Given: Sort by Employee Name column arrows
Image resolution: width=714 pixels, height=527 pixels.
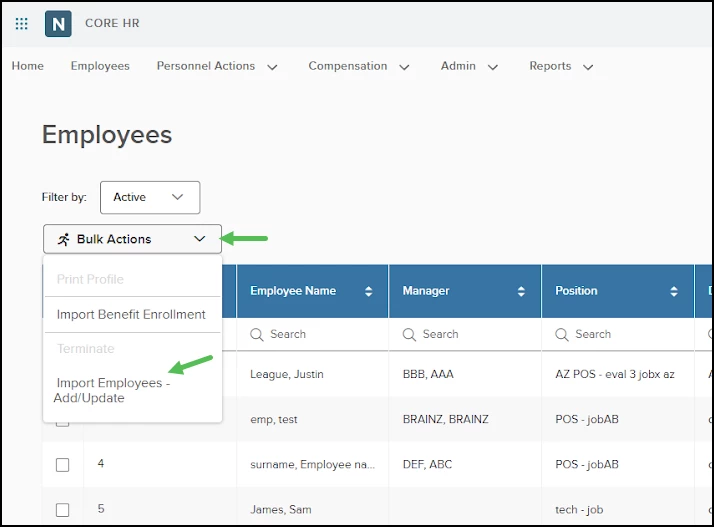Looking at the screenshot, I should (368, 291).
